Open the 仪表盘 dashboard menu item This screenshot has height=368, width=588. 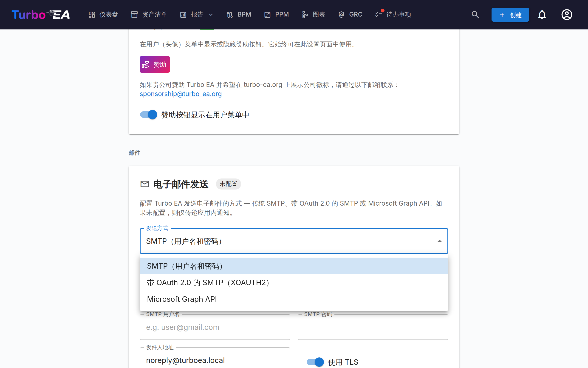tap(103, 14)
